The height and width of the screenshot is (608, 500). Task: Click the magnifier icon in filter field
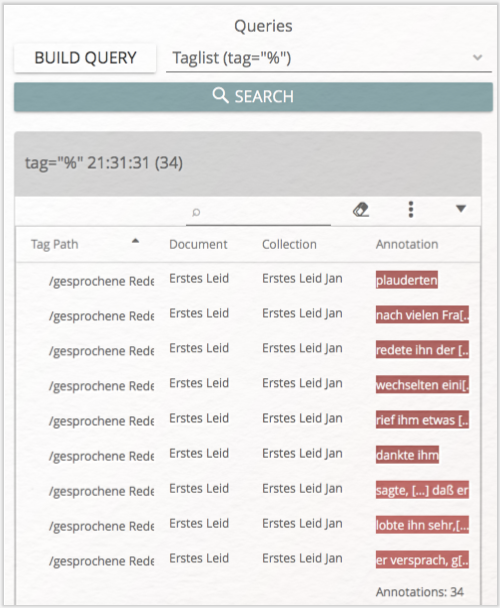point(196,212)
